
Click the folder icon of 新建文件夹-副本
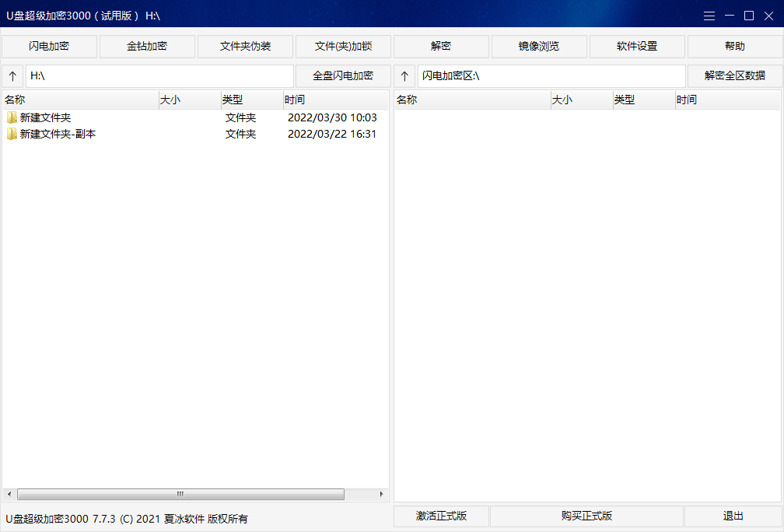(x=10, y=134)
